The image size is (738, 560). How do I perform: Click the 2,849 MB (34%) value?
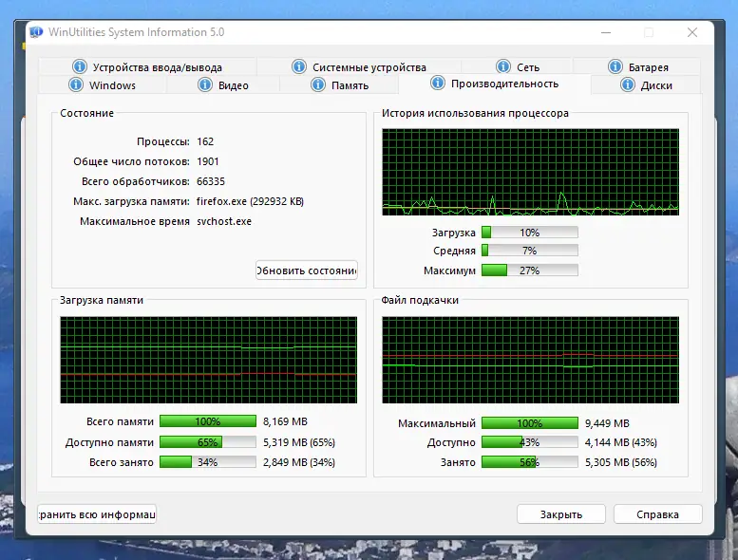point(299,462)
